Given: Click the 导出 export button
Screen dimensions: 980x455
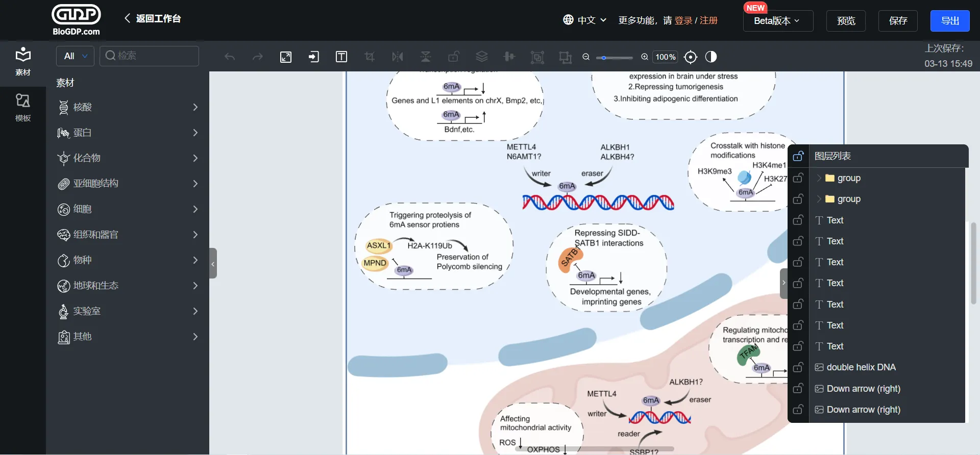Looking at the screenshot, I should click(949, 21).
